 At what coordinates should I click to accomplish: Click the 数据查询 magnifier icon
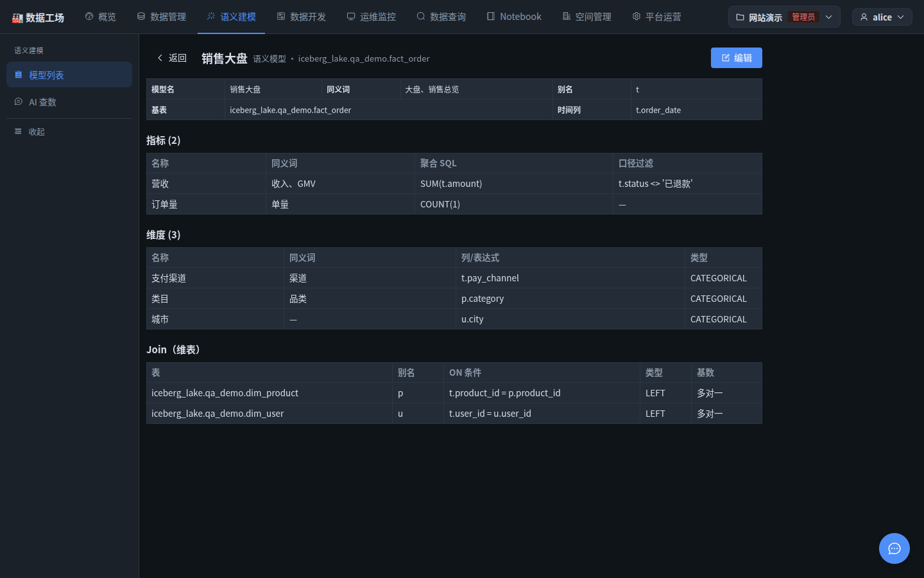(x=421, y=16)
